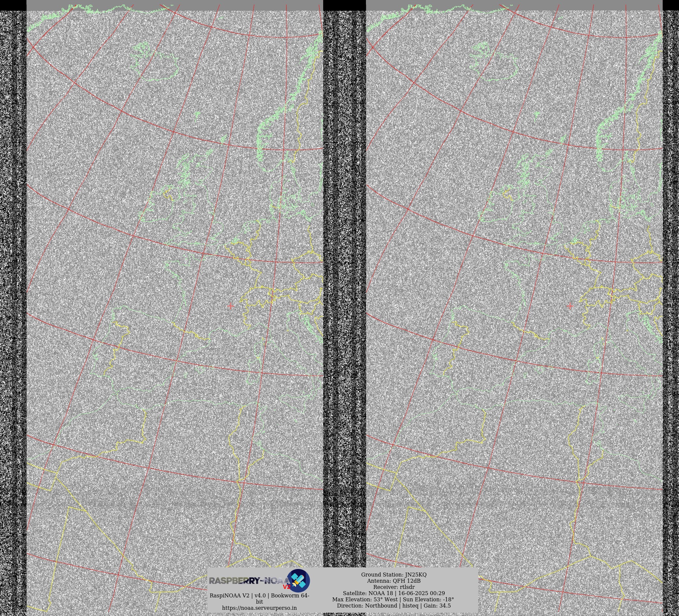Image resolution: width=679 pixels, height=616 pixels.
Task: Select the 'Ground Station: JN25KQ' text
Action: coord(394,575)
